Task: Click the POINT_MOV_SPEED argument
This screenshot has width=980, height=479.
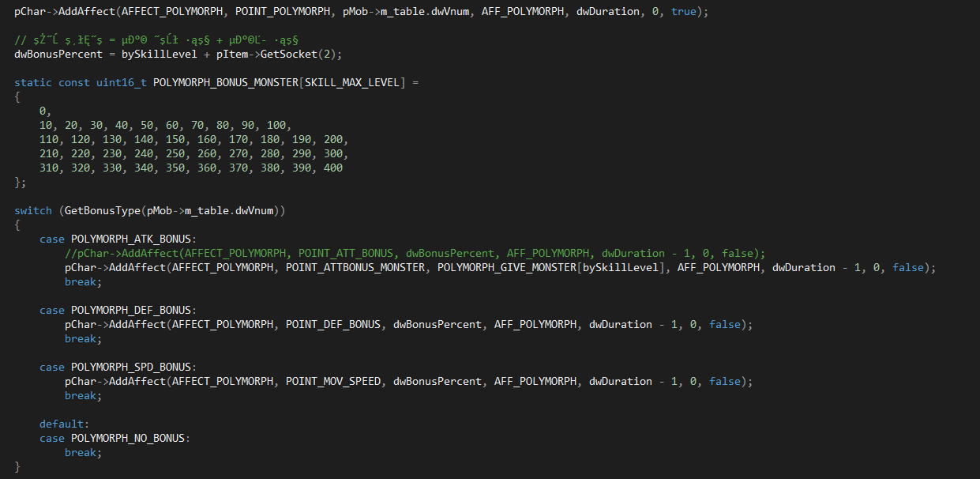Action: click(332, 382)
